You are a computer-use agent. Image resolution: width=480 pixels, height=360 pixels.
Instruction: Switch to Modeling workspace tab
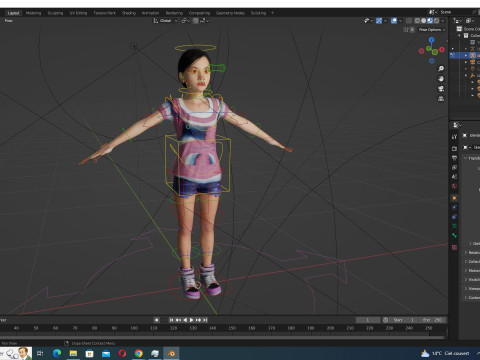[34, 13]
